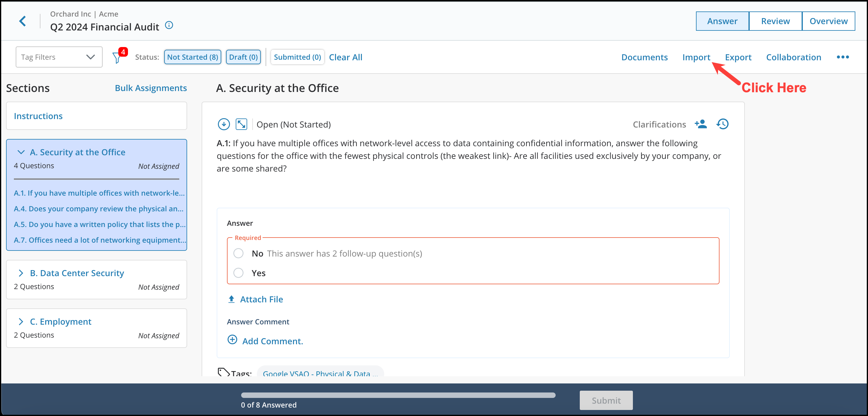Click the info icon next to Q2 2024 Financial Audit
The image size is (868, 416).
click(169, 25)
